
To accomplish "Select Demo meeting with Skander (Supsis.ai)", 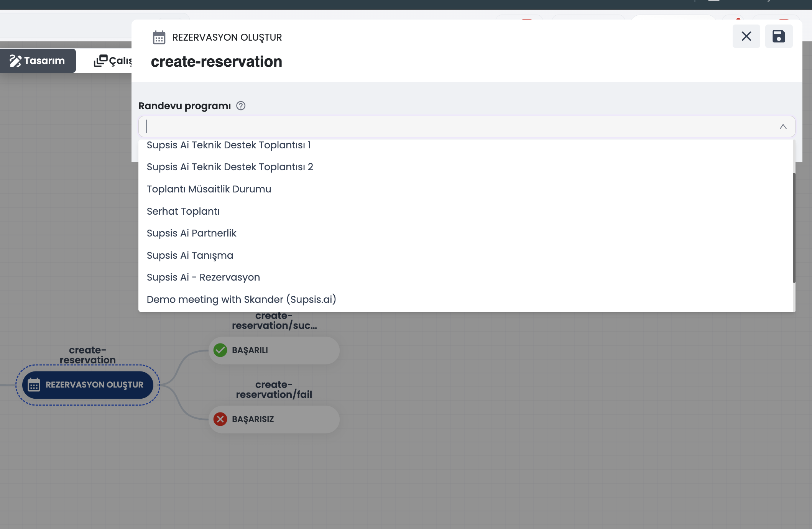I will (465, 299).
